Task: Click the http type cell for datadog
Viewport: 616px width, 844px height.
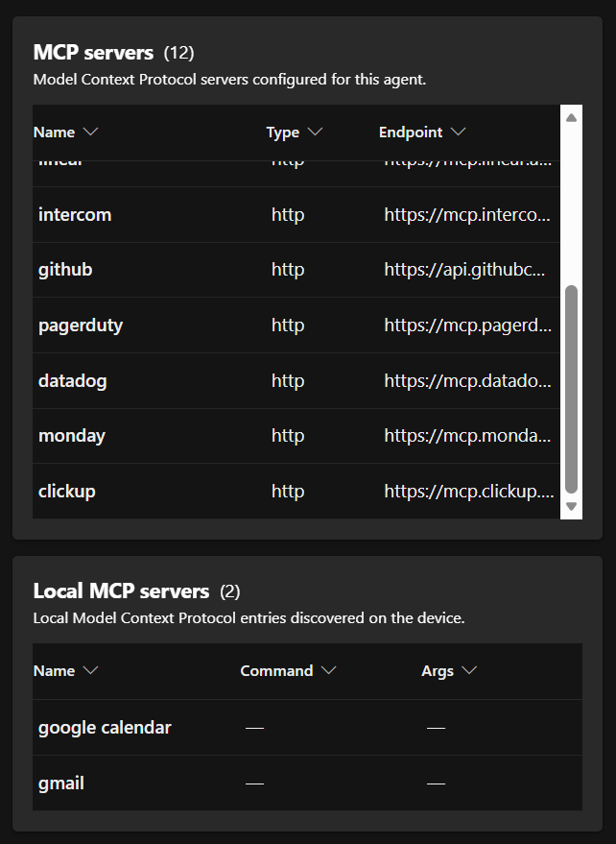Action: pos(288,381)
